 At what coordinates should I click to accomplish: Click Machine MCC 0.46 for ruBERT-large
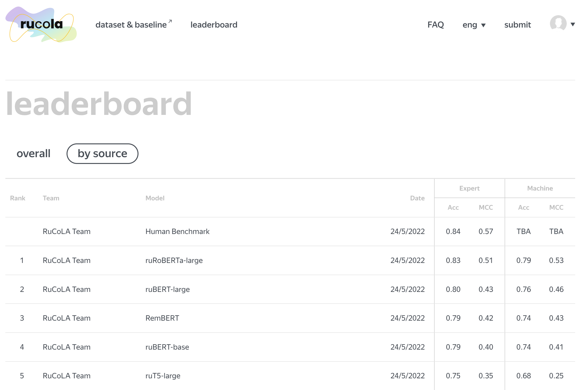556,289
